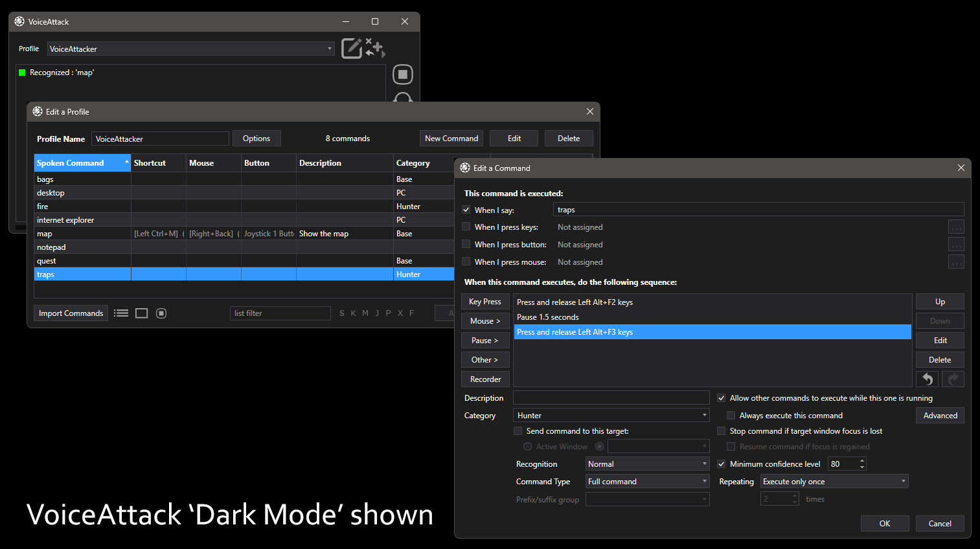Stop listening using the square stop icon
Image resolution: width=980 pixels, height=549 pixels.
(x=402, y=74)
